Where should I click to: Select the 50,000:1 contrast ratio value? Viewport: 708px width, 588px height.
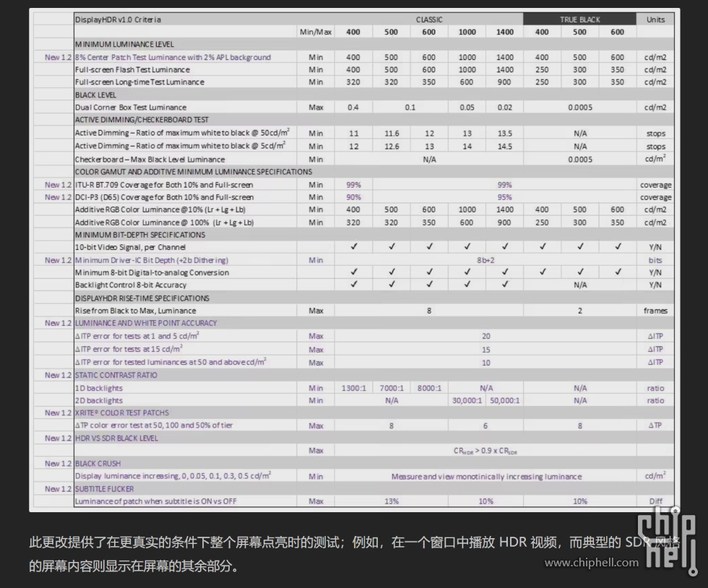point(505,401)
